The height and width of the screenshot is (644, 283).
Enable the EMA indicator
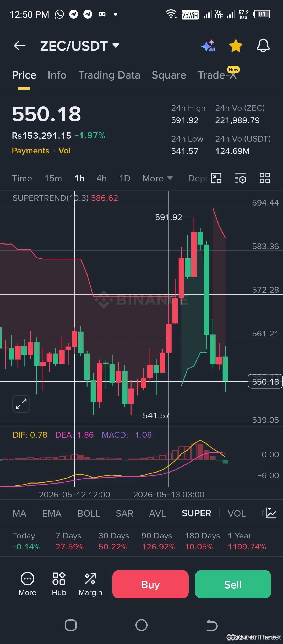click(x=52, y=513)
